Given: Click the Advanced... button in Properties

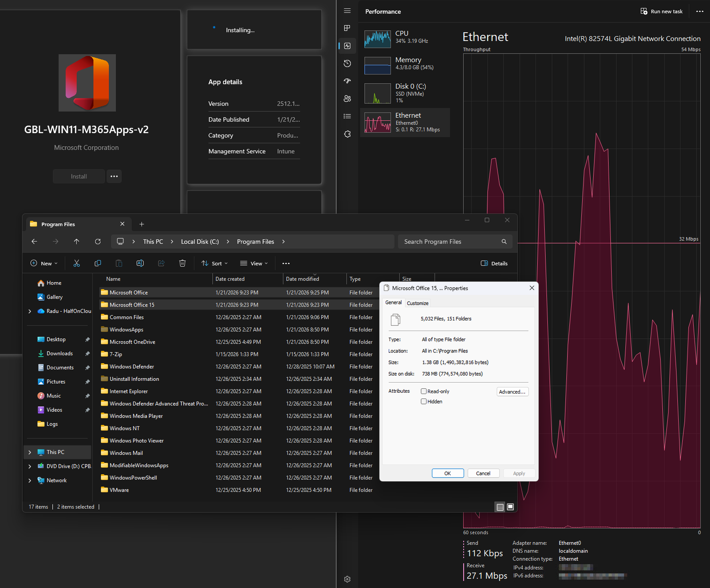Looking at the screenshot, I should 512,392.
